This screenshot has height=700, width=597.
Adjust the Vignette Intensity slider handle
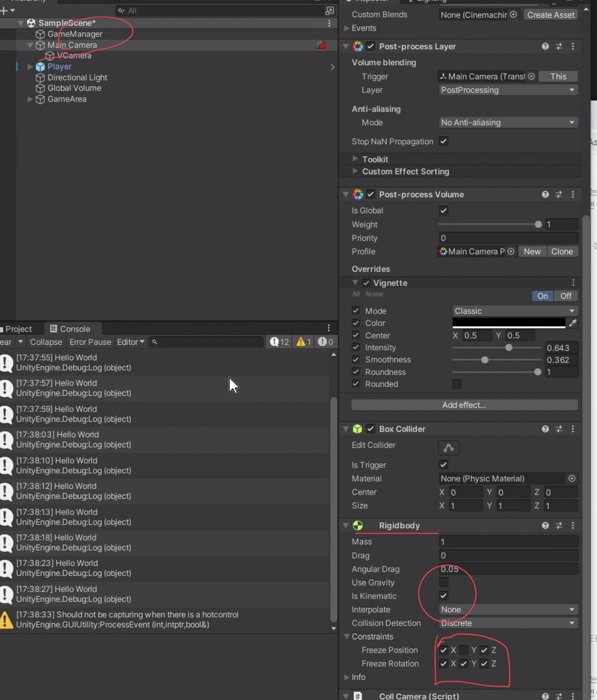point(509,347)
